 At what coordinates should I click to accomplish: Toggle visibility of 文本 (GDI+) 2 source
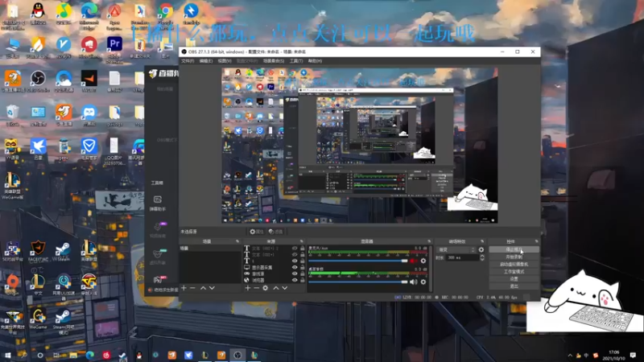pyautogui.click(x=295, y=249)
